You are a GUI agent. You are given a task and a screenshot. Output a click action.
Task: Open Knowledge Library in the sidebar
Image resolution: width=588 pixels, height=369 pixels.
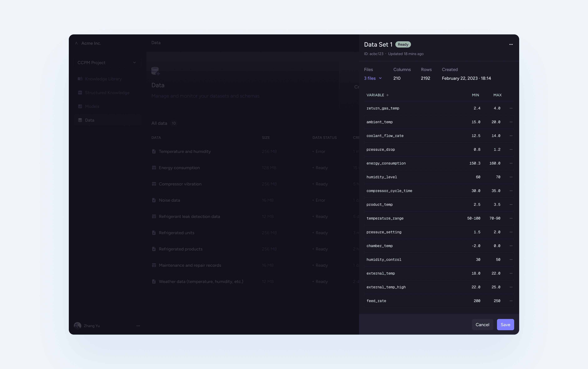click(x=103, y=79)
